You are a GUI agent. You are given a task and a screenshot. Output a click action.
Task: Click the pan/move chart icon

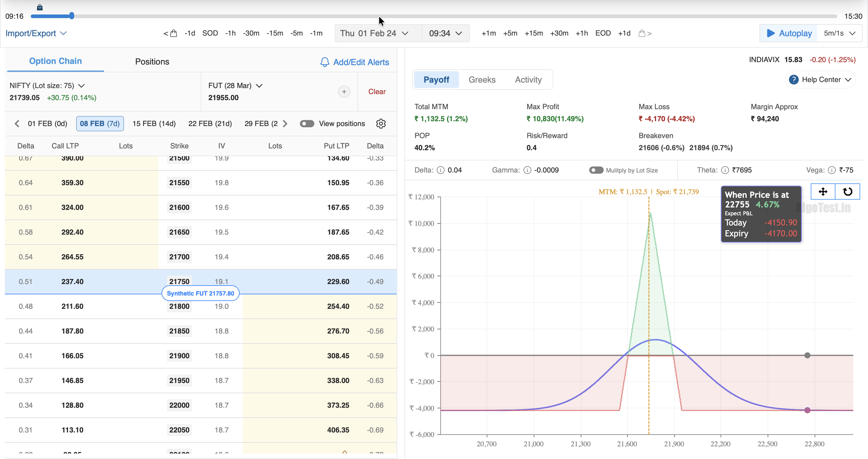click(x=823, y=192)
